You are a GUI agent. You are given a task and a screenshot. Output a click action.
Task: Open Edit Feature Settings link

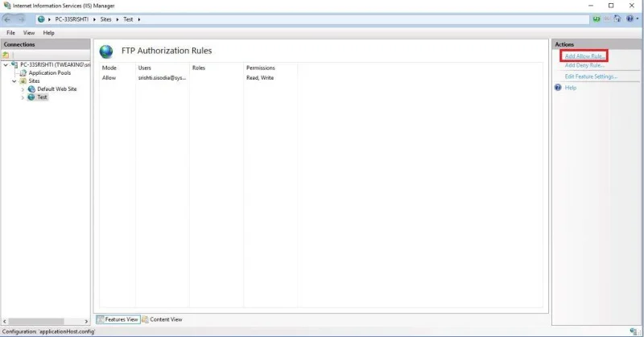(591, 76)
